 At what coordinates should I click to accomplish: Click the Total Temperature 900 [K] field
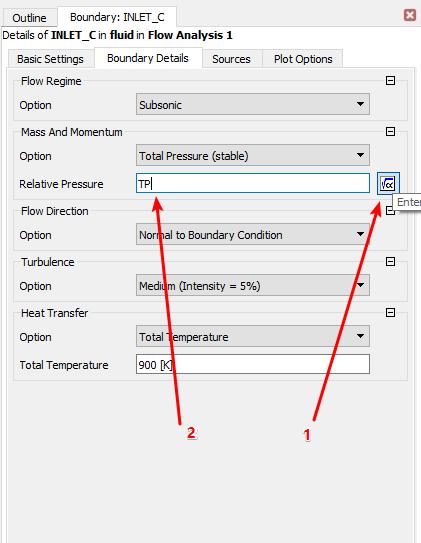coord(253,364)
